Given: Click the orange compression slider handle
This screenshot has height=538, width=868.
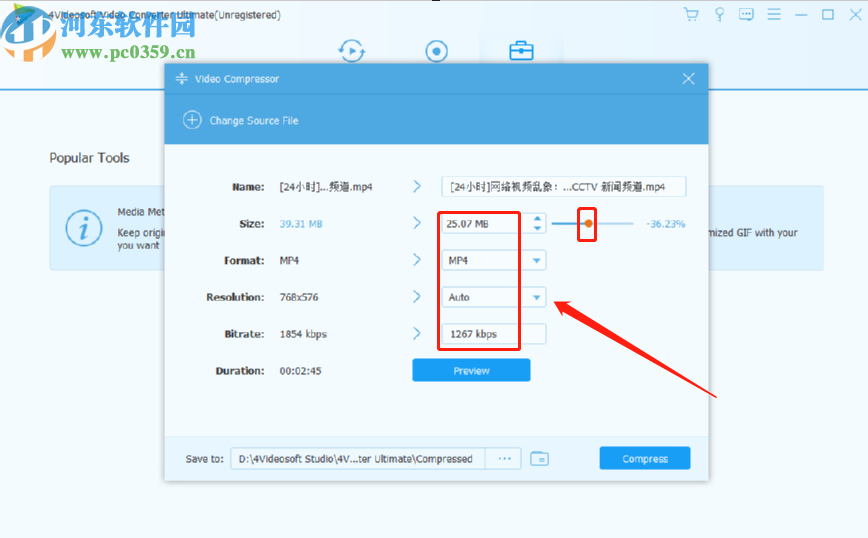Looking at the screenshot, I should [x=588, y=224].
